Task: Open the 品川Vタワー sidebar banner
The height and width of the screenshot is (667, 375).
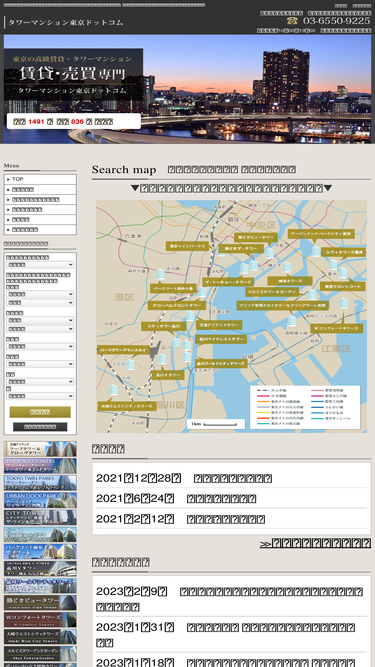Action: point(40,568)
